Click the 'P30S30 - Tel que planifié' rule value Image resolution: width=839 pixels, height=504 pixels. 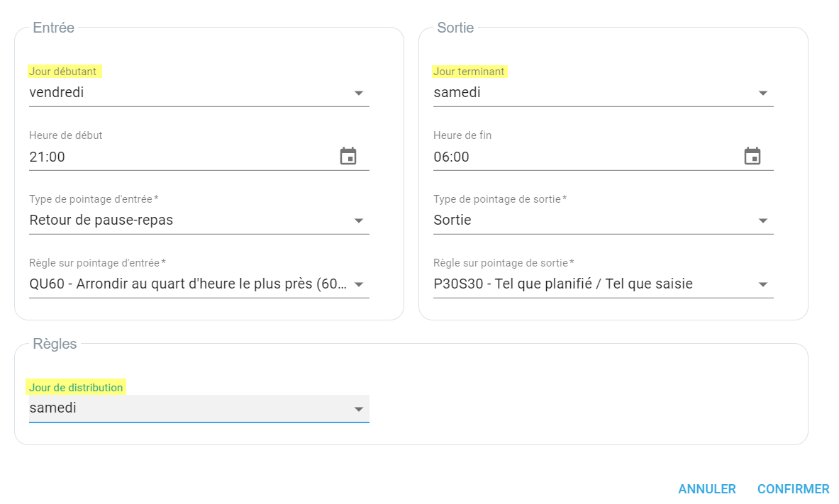point(563,284)
